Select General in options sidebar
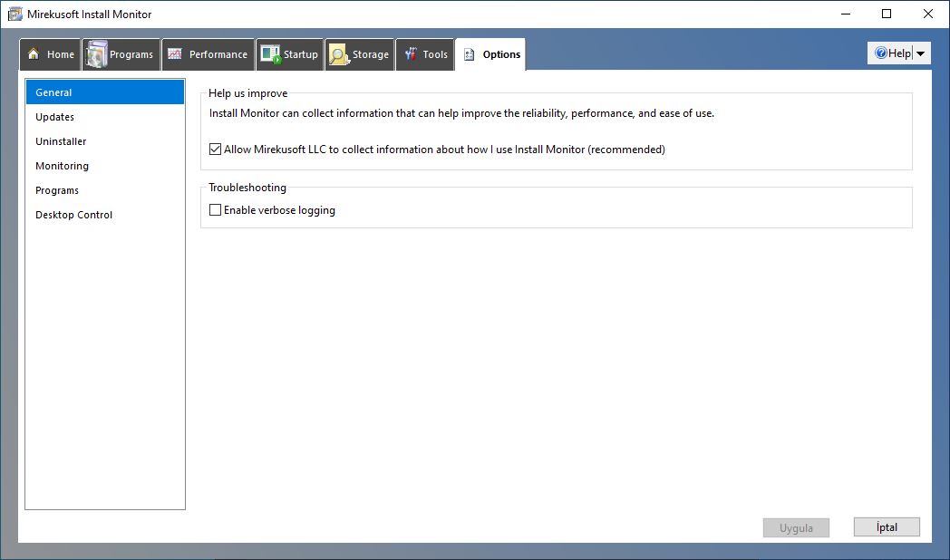Screen dimensions: 950x560 [105, 92]
